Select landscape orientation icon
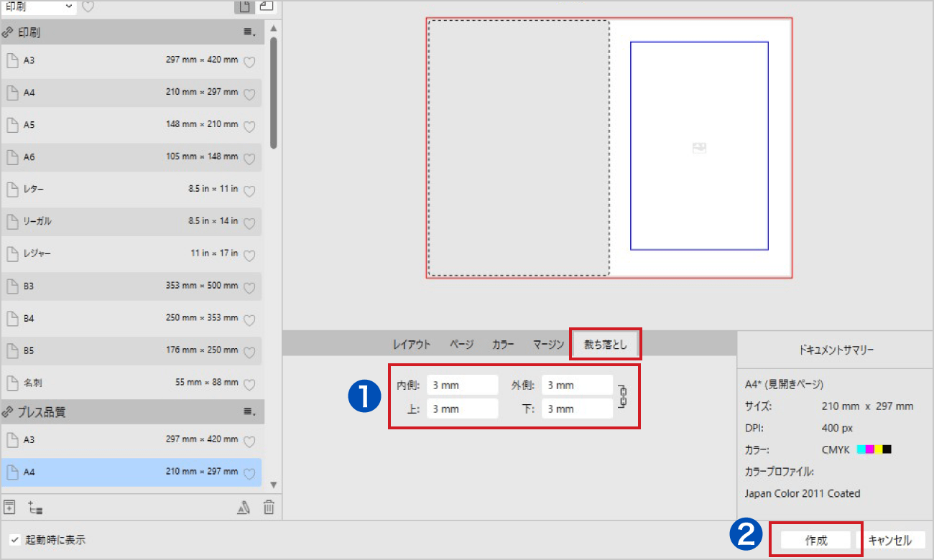This screenshot has width=934, height=560. [266, 6]
